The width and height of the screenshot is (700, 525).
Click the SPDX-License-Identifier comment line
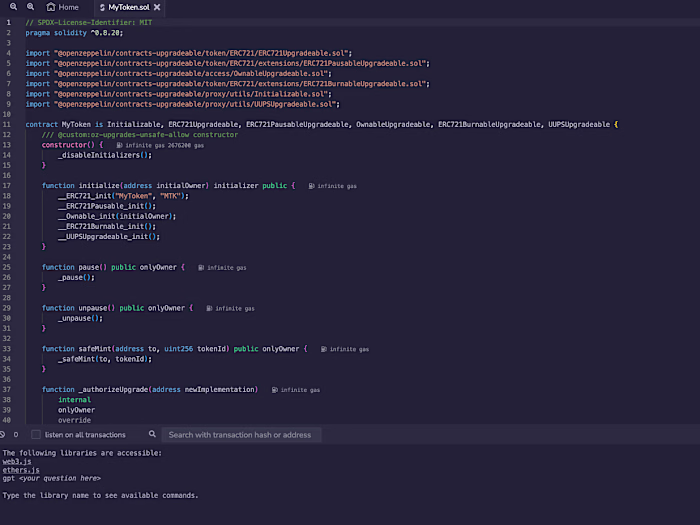click(89, 23)
